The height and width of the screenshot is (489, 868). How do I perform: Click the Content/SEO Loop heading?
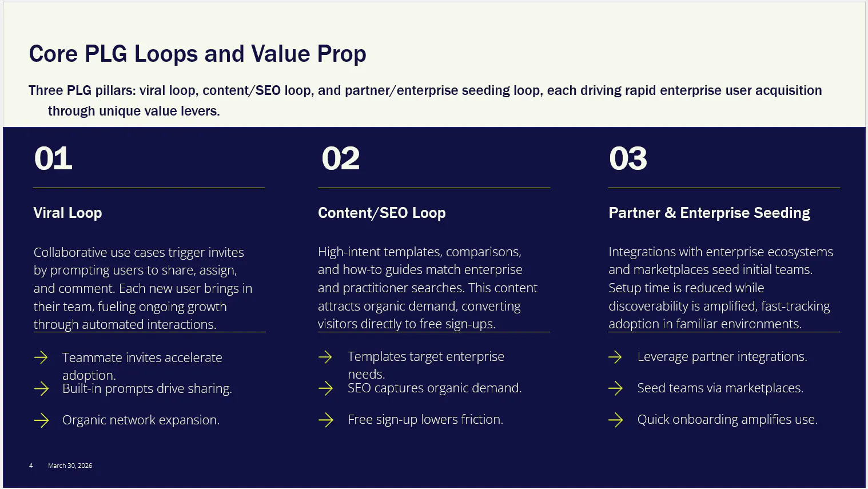pos(381,213)
